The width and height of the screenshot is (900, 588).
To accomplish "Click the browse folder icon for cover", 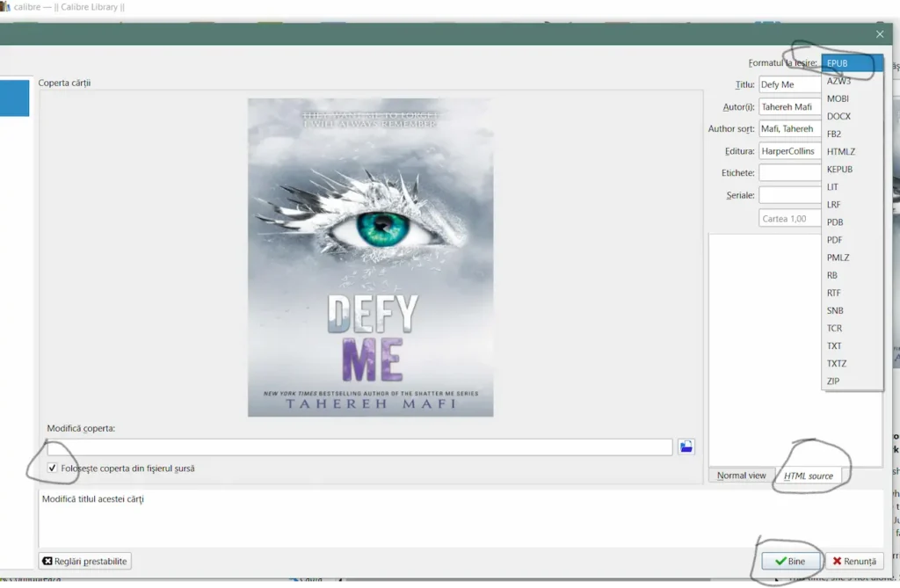I will click(x=686, y=446).
